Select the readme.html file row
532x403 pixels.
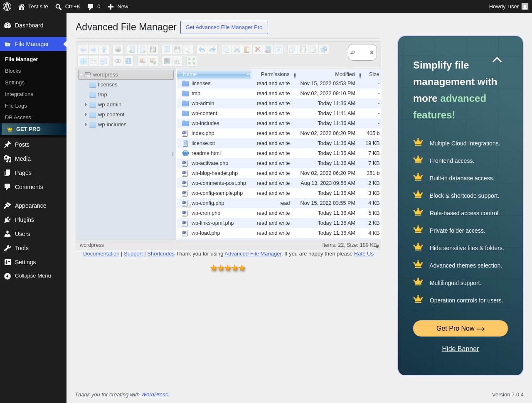coord(279,153)
